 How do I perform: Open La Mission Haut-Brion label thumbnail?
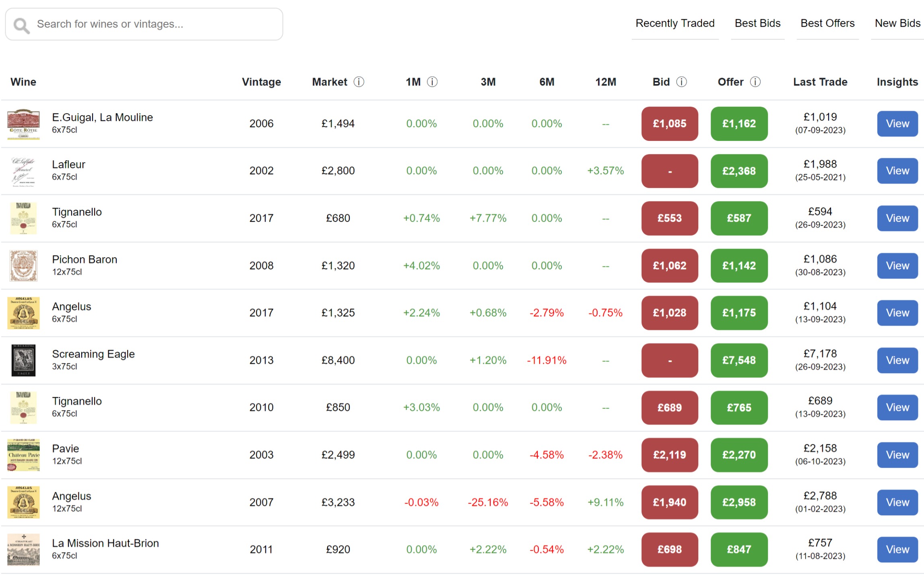[23, 550]
